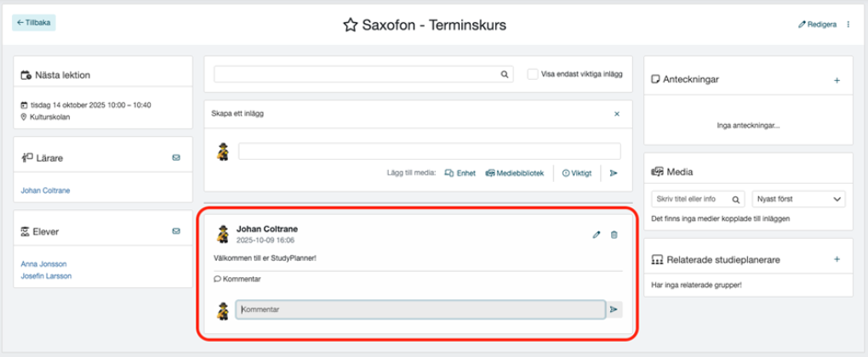
Task: Open student Josefin Larsson
Action: (46, 275)
